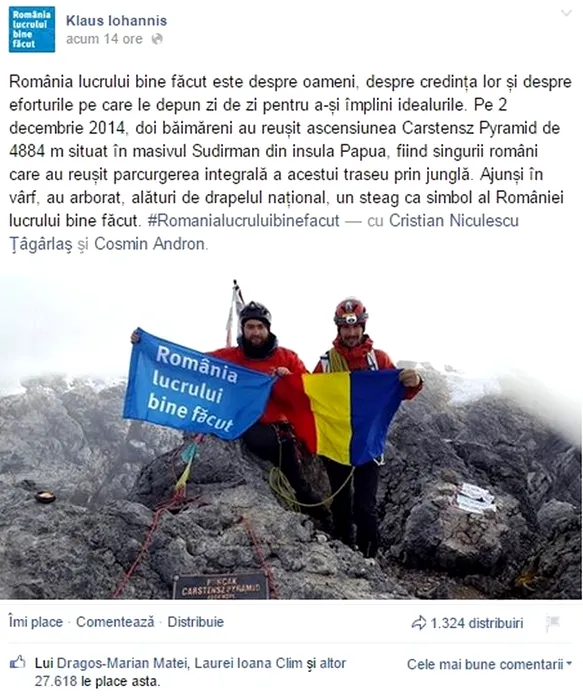The width and height of the screenshot is (583, 700).
Task: Open the post options chevron
Action: click(566, 13)
